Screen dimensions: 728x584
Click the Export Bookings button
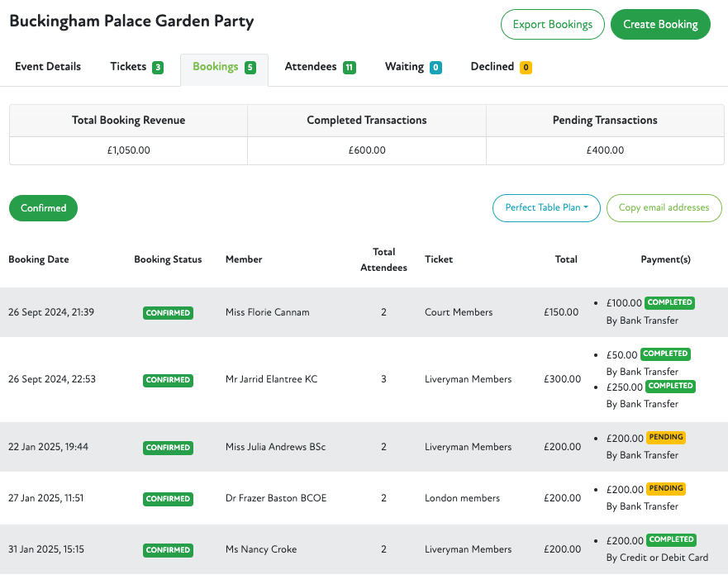[552, 24]
